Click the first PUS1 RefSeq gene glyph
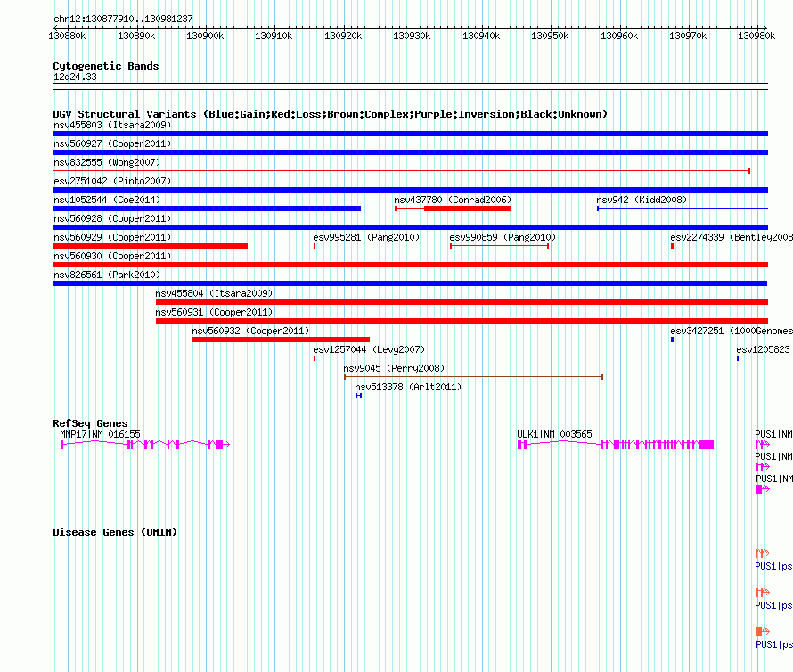 [x=763, y=445]
